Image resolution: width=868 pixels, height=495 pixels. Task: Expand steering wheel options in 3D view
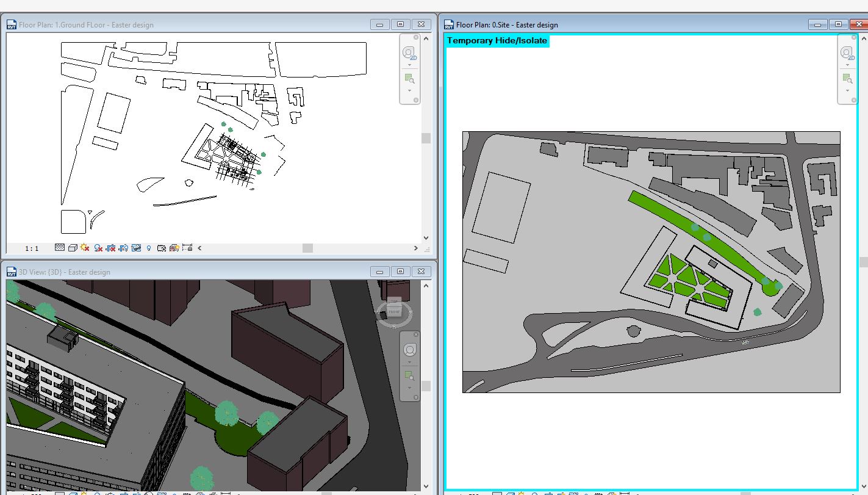click(x=410, y=362)
